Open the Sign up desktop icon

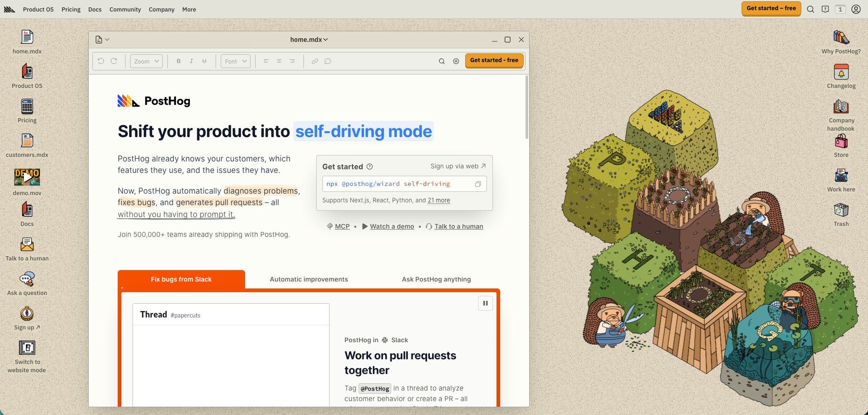[x=27, y=313]
